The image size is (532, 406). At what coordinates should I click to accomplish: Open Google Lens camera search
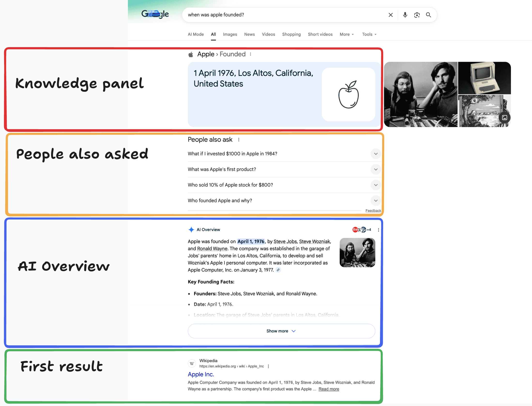(x=417, y=15)
